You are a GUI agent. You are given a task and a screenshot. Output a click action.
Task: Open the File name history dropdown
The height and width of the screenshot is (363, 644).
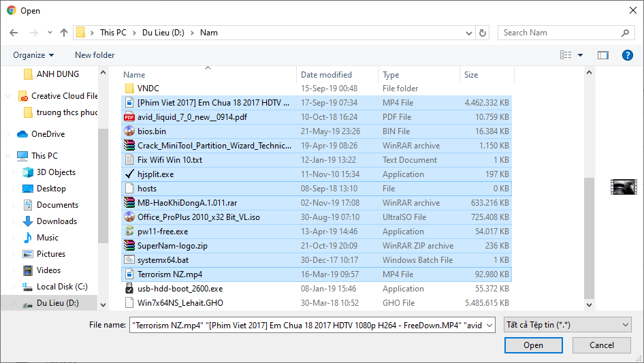pyautogui.click(x=489, y=325)
